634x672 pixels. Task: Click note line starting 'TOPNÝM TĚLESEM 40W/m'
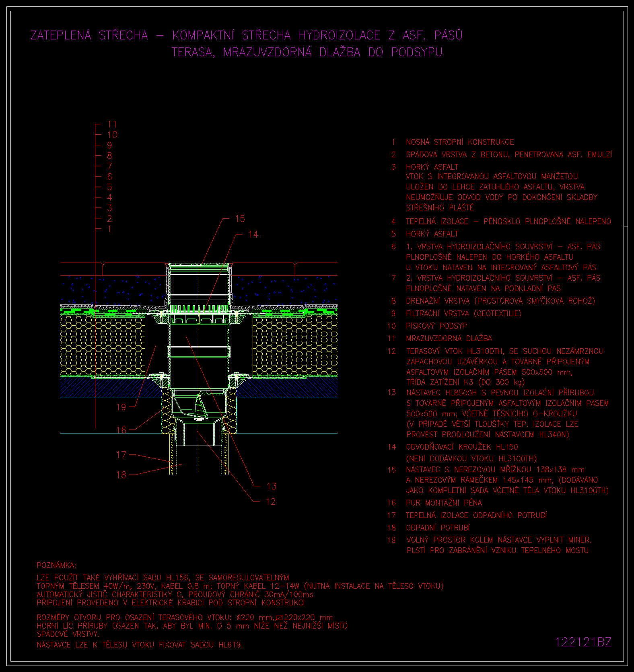coord(240,586)
